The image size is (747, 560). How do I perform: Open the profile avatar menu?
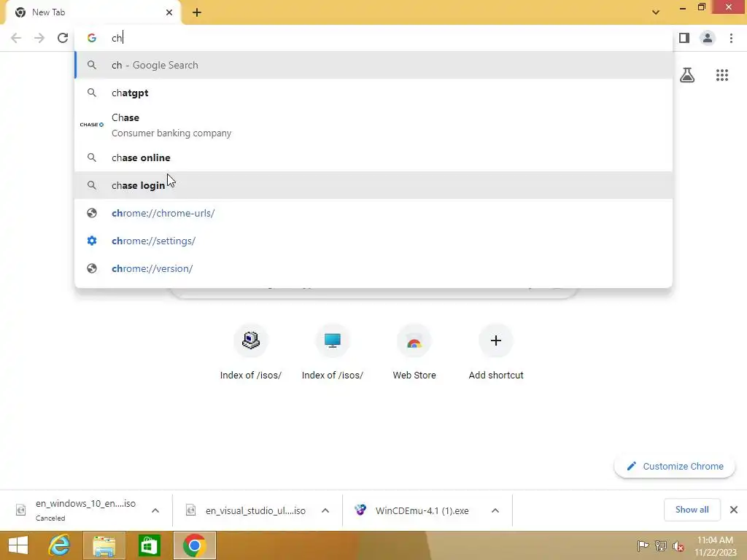click(x=708, y=38)
